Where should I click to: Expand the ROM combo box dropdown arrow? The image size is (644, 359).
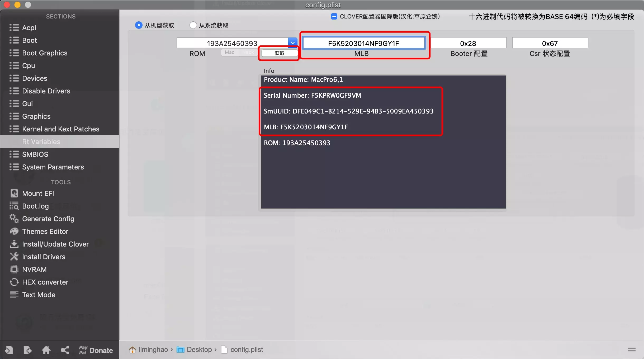click(293, 43)
